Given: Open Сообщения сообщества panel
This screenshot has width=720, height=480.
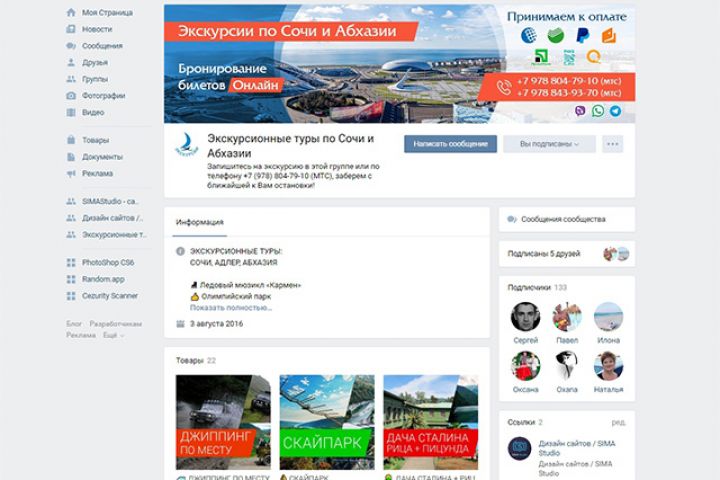Looking at the screenshot, I should (567, 219).
